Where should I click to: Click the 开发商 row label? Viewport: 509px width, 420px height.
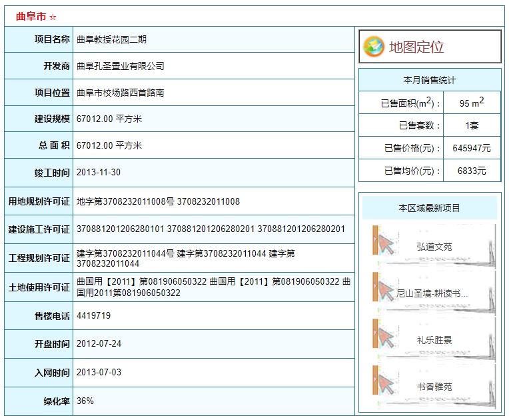click(57, 66)
